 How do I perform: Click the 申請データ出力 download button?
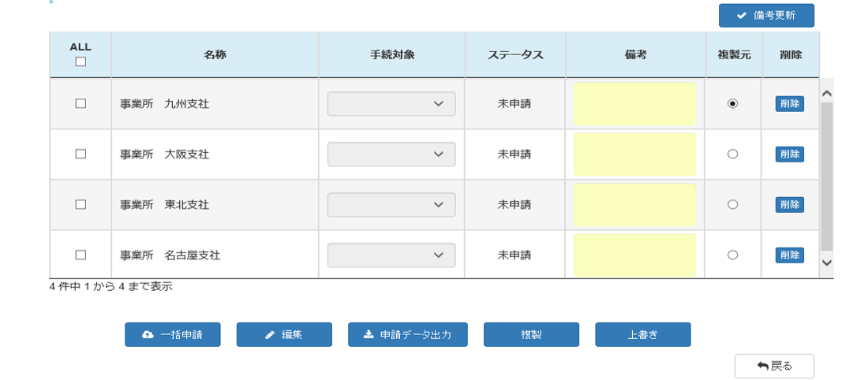click(x=407, y=334)
